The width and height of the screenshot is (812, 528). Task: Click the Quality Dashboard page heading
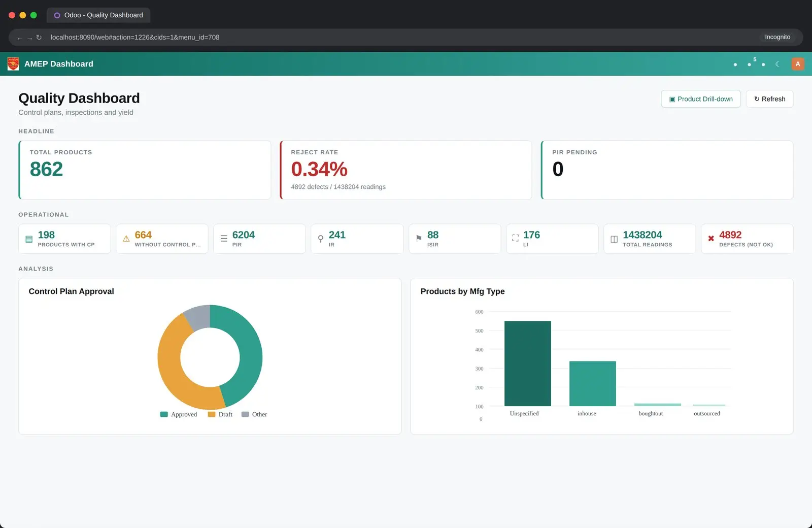coord(79,98)
